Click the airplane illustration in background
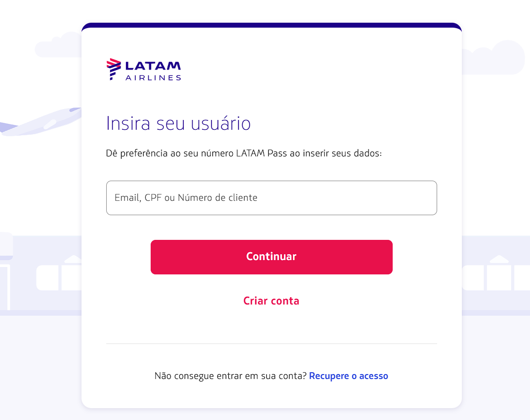Viewport: 530px width, 420px height. [41, 122]
